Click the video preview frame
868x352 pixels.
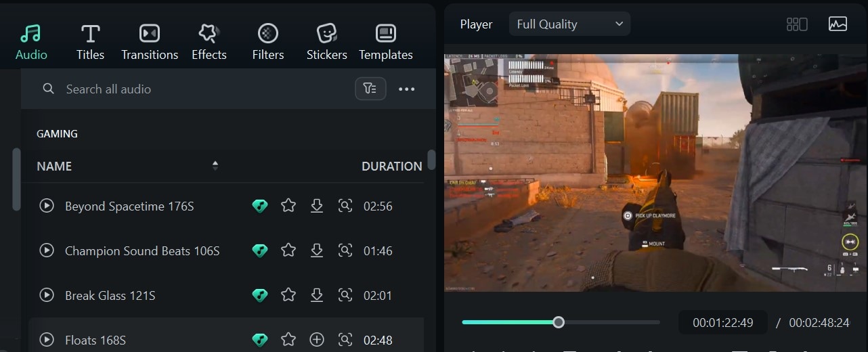655,173
